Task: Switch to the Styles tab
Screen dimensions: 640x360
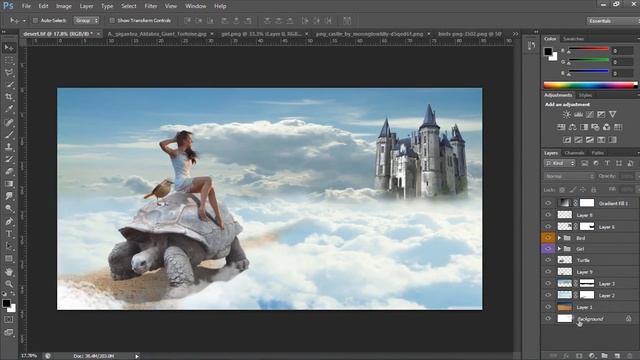Action: pos(585,95)
